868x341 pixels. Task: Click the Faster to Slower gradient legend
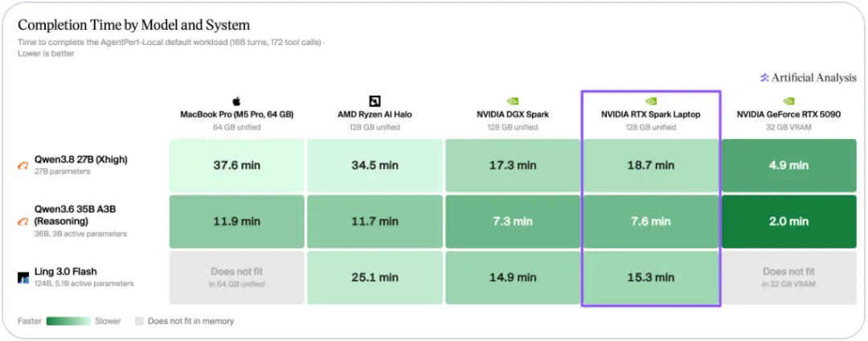click(68, 321)
